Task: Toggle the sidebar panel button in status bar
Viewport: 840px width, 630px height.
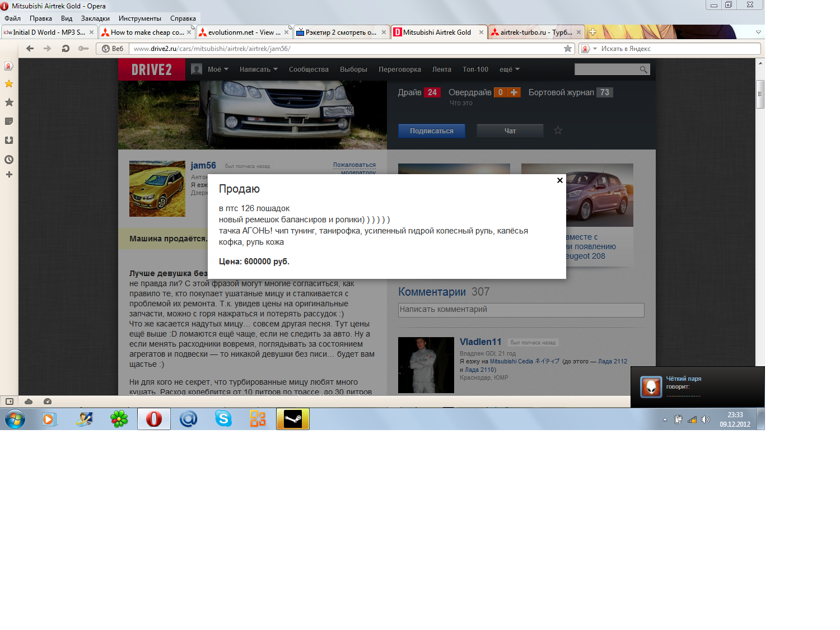Action: [10, 402]
